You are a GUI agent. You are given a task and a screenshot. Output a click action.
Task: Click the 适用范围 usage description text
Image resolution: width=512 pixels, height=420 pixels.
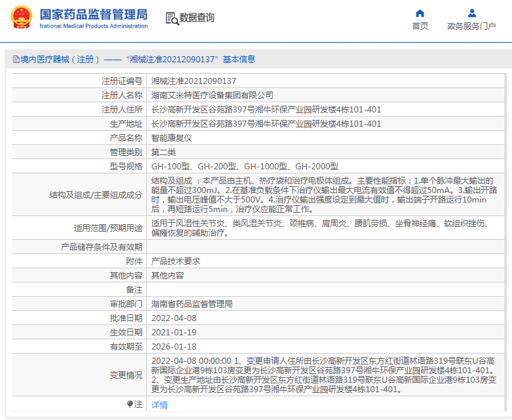point(322,228)
